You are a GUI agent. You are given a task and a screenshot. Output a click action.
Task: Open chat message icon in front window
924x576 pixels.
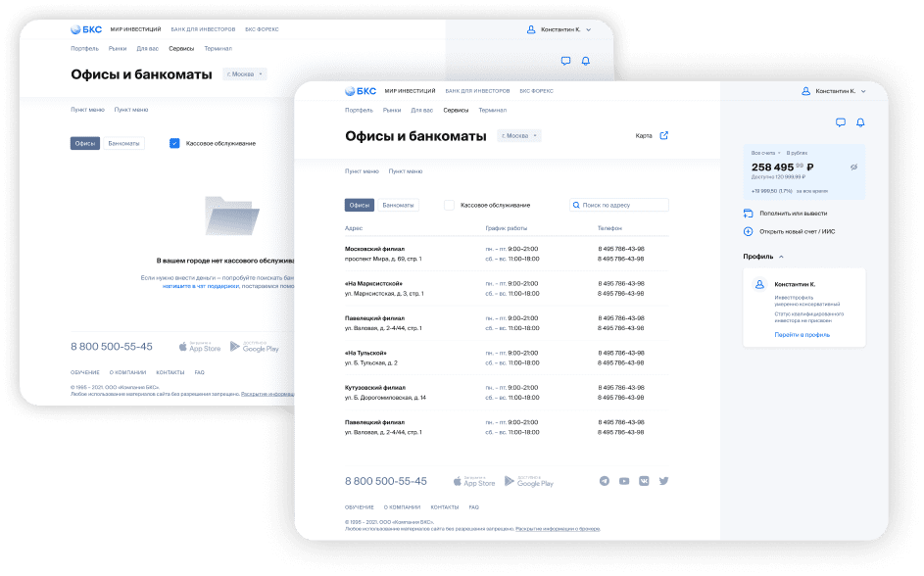coord(840,122)
